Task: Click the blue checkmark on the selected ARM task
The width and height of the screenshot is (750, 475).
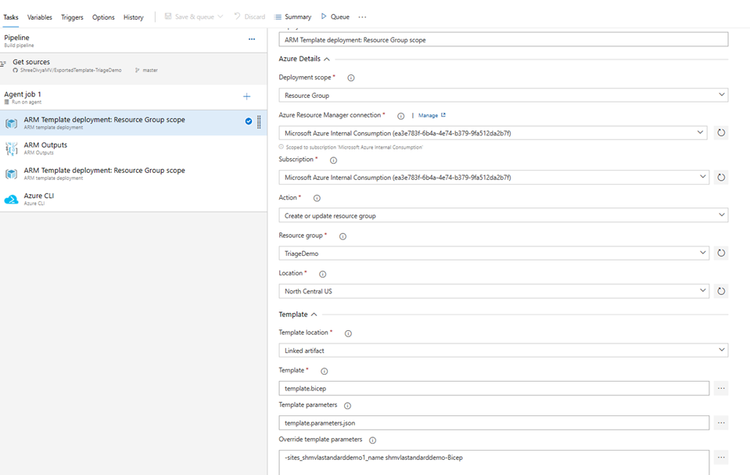Action: [248, 122]
